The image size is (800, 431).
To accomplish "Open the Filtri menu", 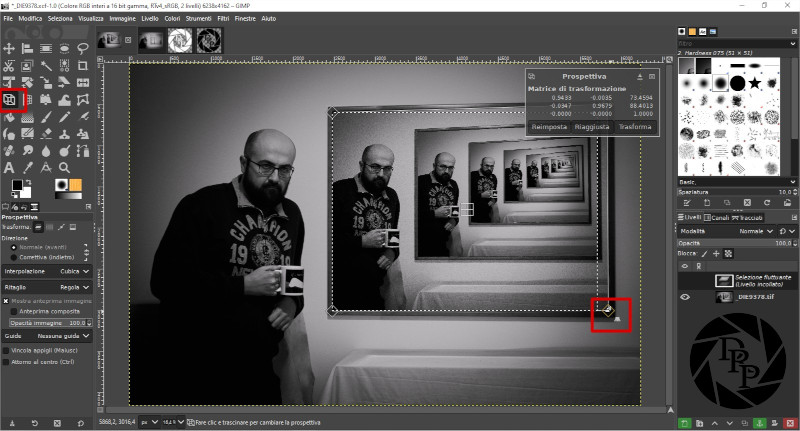I will (x=225, y=18).
